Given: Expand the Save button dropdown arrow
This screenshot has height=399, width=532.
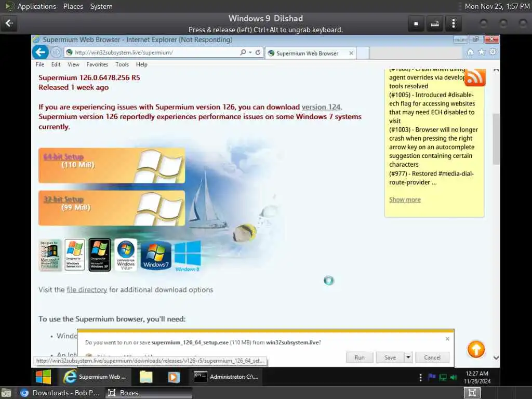Looking at the screenshot, I should pos(408,357).
